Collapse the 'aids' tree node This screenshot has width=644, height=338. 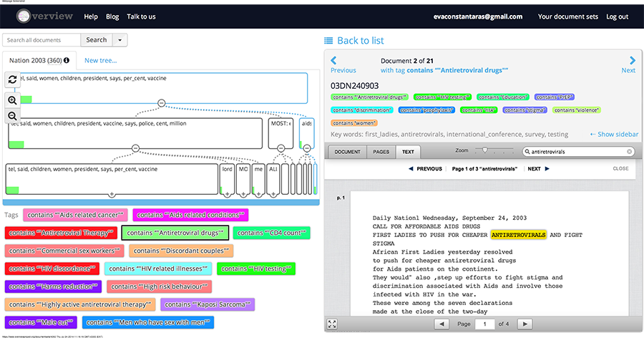point(307,148)
